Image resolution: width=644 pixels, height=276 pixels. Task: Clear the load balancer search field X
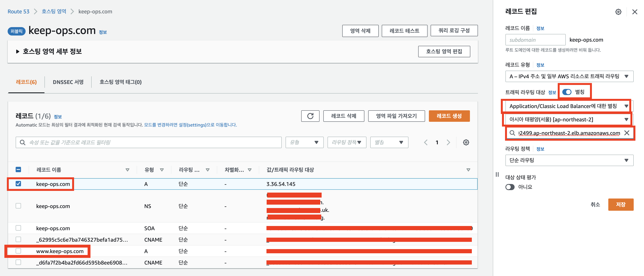(627, 133)
